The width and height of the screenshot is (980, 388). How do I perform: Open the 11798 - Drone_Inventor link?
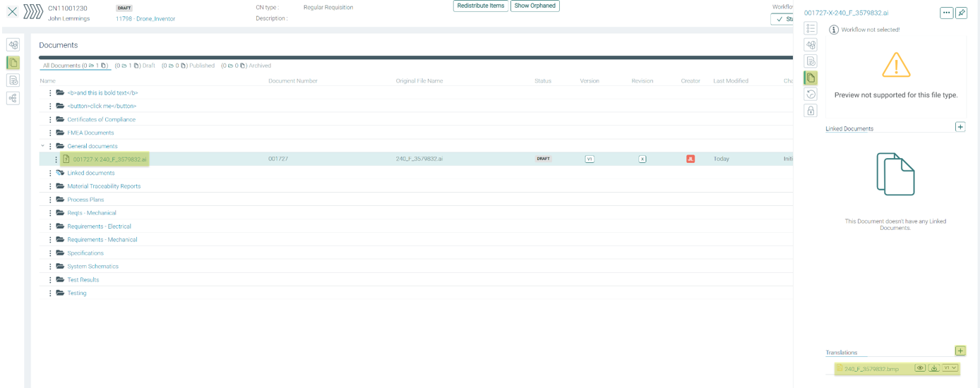click(x=145, y=19)
